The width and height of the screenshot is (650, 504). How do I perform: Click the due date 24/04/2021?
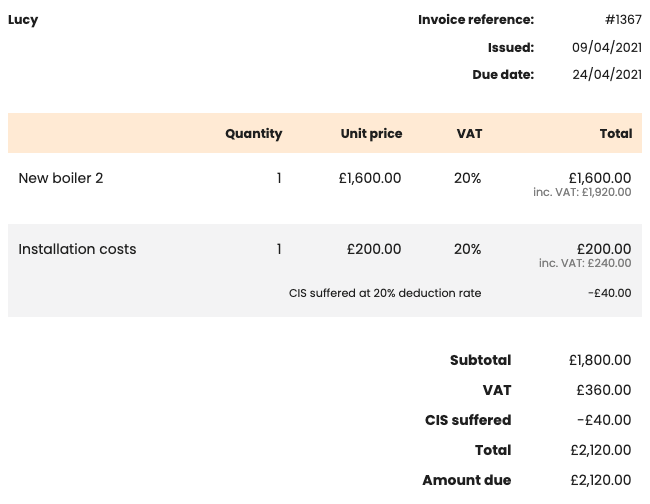(x=606, y=74)
